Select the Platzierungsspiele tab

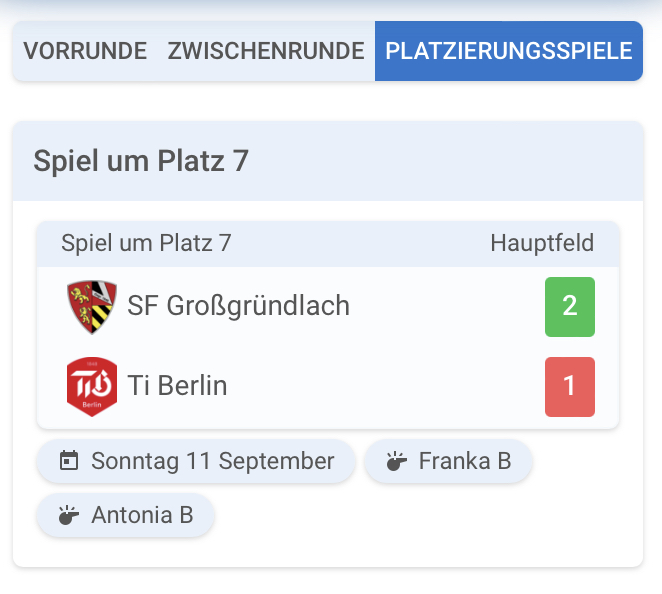pos(509,51)
